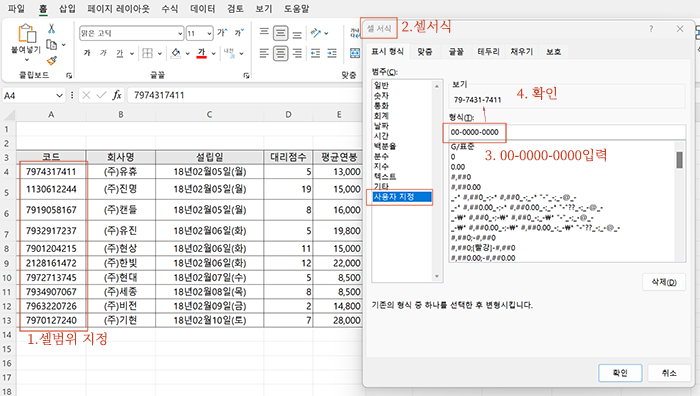Align cell text to the left
This screenshot has height=396, width=700.
point(264,54)
